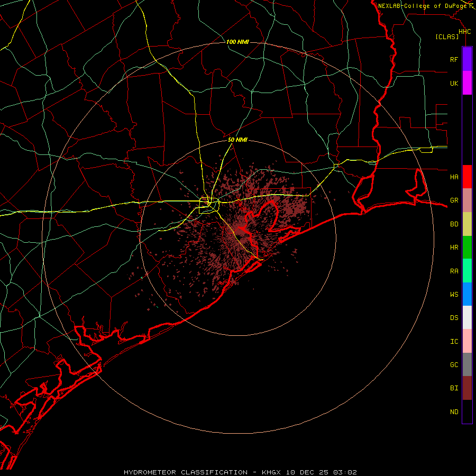The image size is (476, 476).
Task: Click the UK legend label
Action: [454, 83]
